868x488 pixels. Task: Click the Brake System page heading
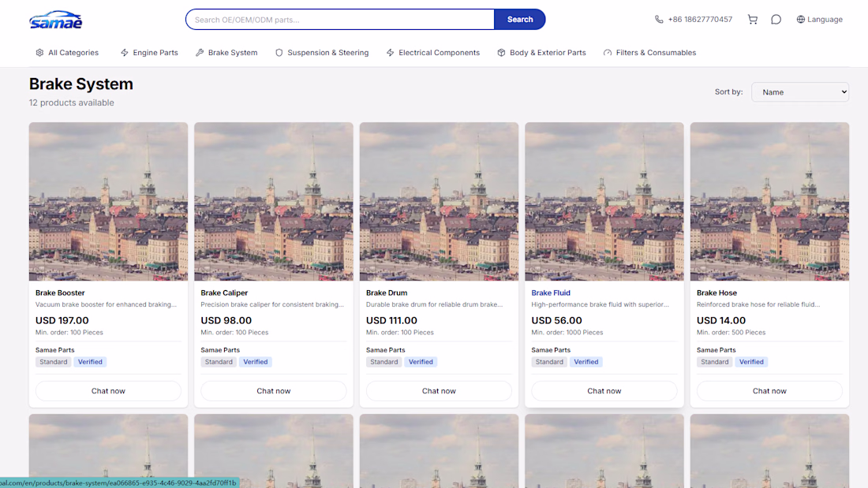pos(80,84)
